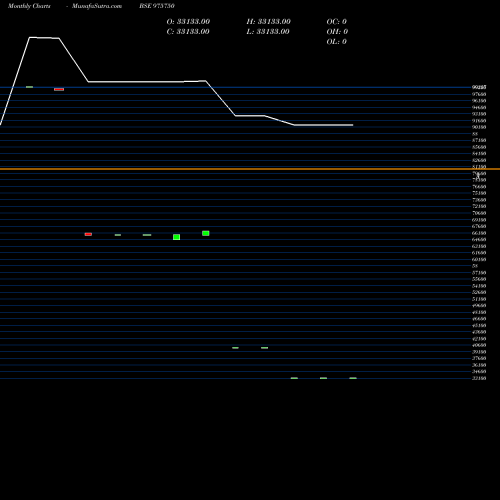Select the low value 'L: 33133.00'
500x500 pixels.
[268, 32]
